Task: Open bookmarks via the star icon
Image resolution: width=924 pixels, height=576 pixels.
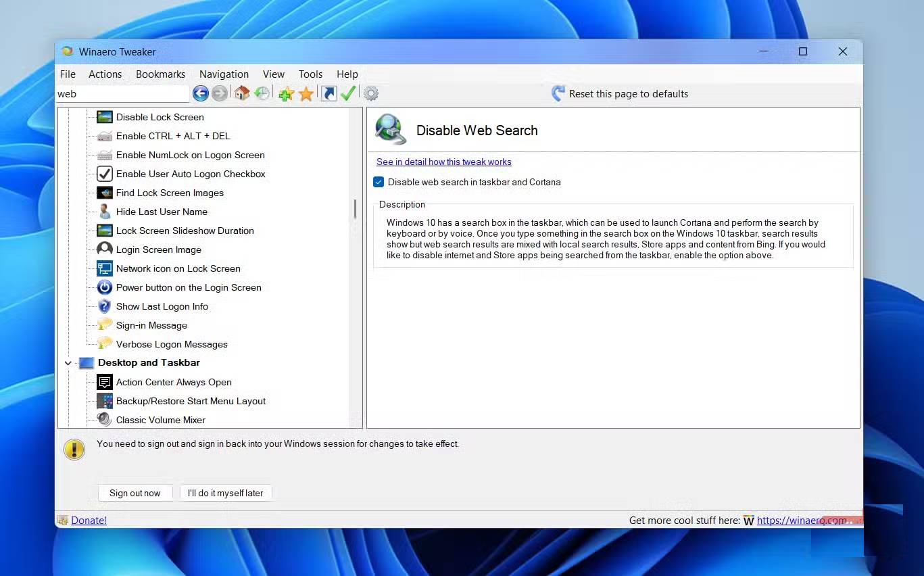Action: 306,93
